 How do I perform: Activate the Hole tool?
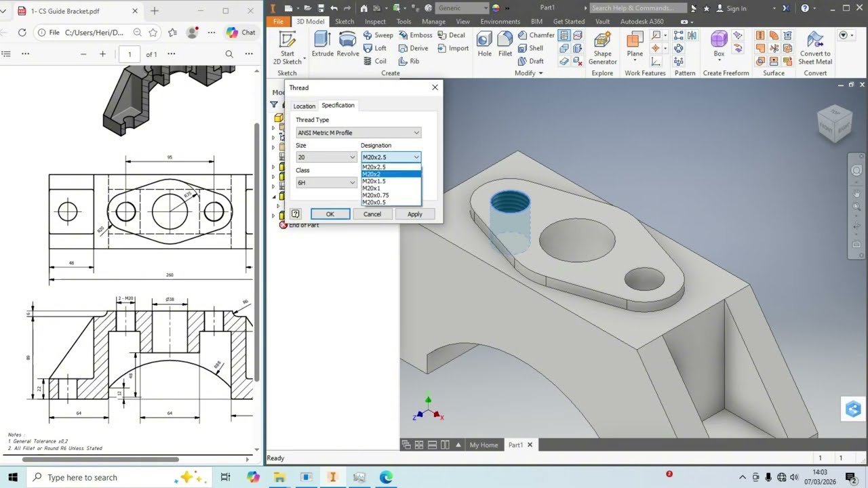click(x=484, y=45)
